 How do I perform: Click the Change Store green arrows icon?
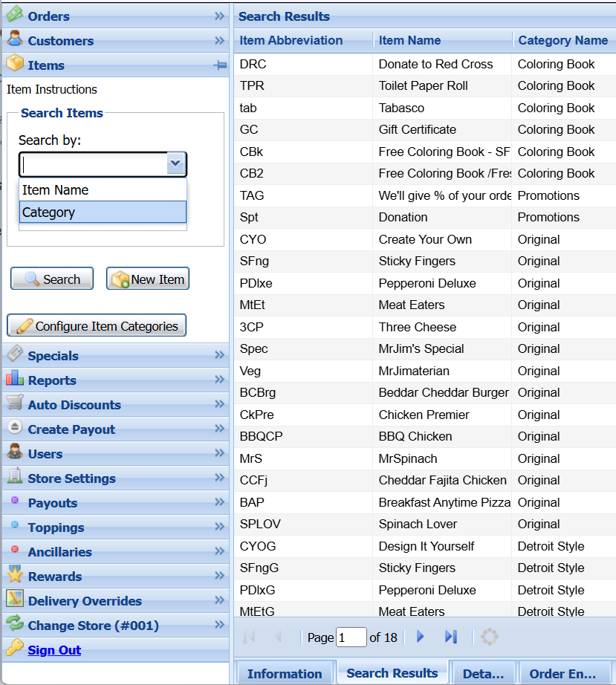click(14, 624)
